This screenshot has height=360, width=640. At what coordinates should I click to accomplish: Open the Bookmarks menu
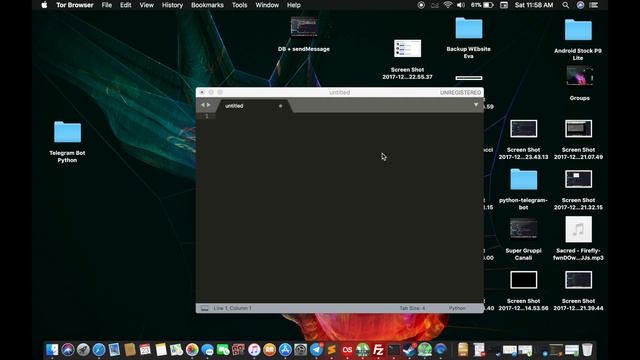coord(207,5)
